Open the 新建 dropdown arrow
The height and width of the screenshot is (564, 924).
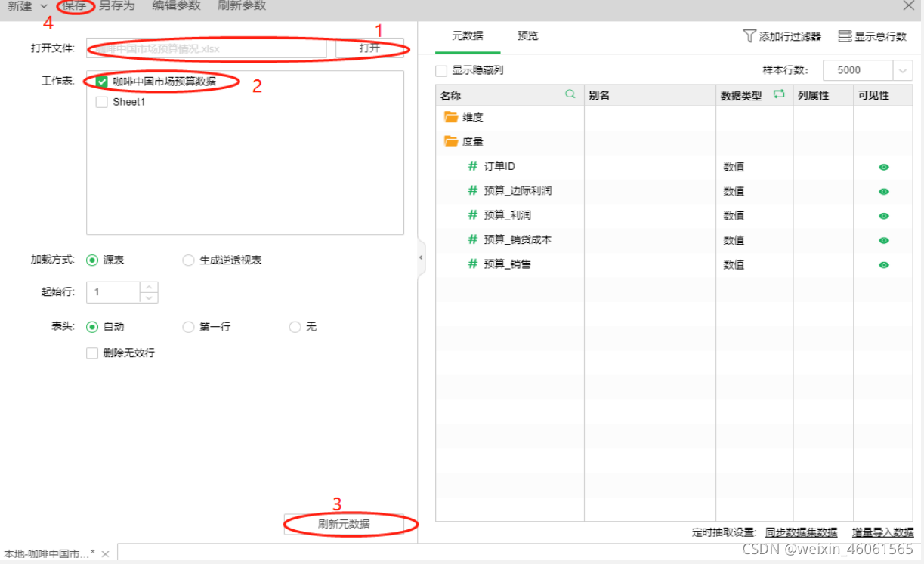point(44,6)
